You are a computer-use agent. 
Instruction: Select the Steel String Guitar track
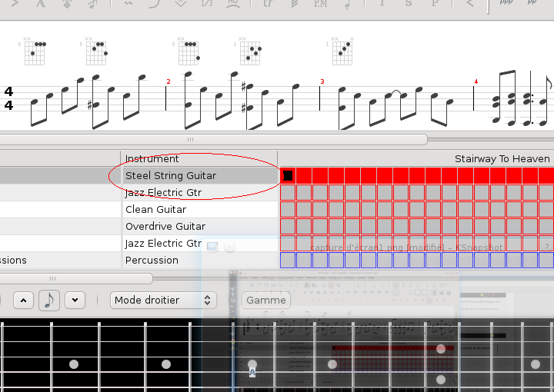pos(171,176)
